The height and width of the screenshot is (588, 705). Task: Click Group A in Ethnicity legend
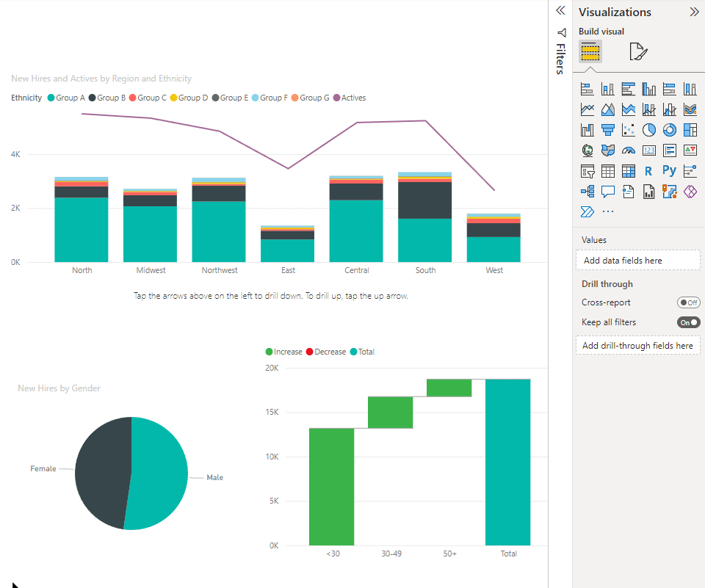66,98
